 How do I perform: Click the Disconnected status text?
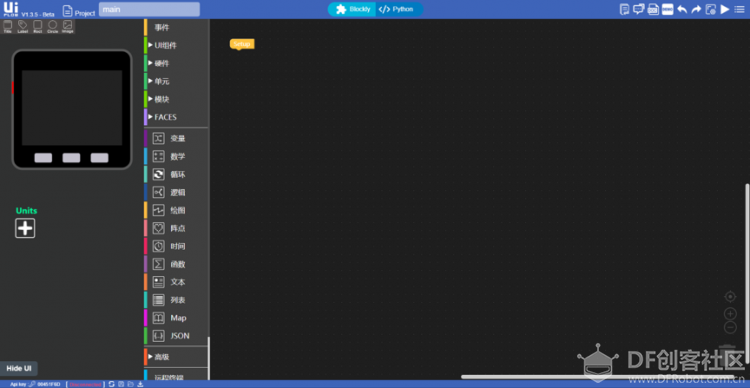point(85,384)
